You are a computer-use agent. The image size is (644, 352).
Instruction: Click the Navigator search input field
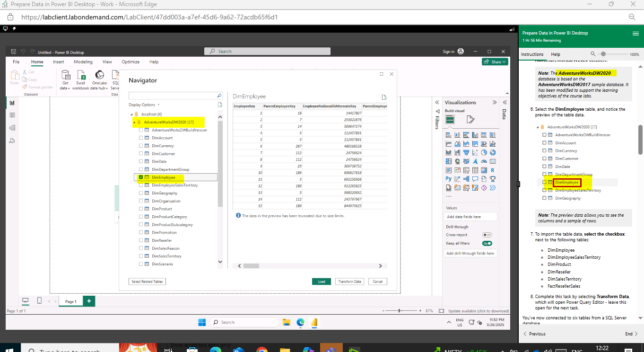pyautogui.click(x=173, y=96)
